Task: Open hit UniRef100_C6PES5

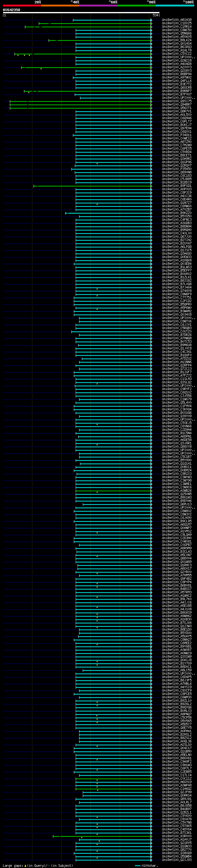Action: coord(177,149)
